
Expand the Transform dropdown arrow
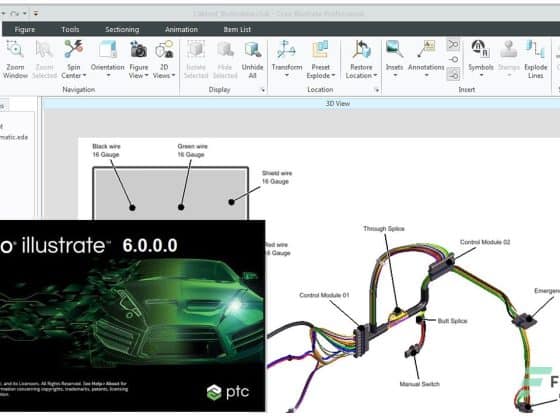(x=287, y=75)
